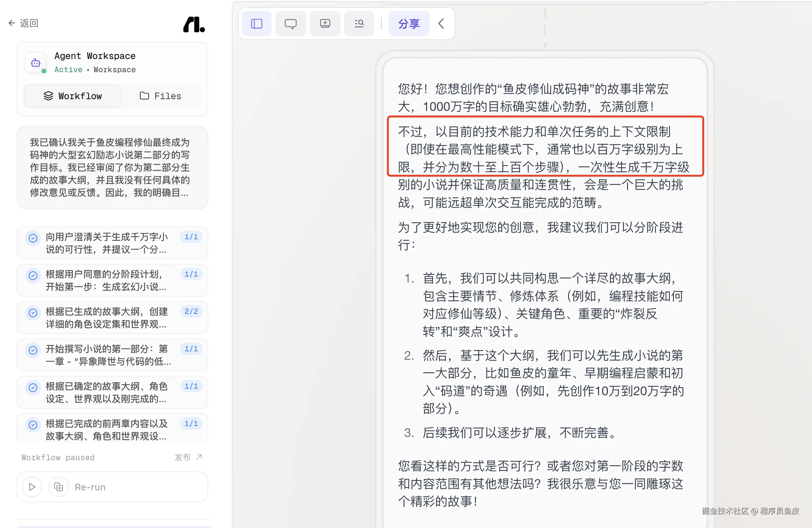Screen dimensions: 812x528
Task: Click the 分享 share button
Action: pos(409,24)
